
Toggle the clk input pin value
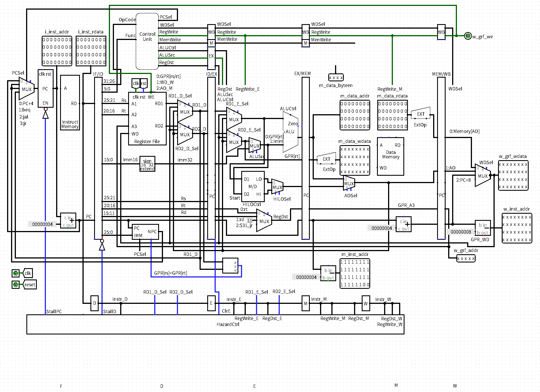coord(16,274)
